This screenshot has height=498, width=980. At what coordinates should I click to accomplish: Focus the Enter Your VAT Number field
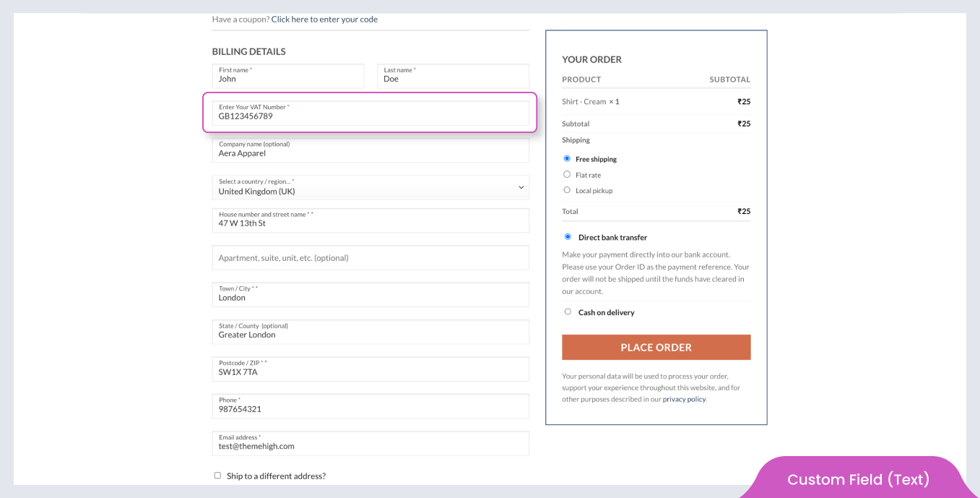[370, 113]
